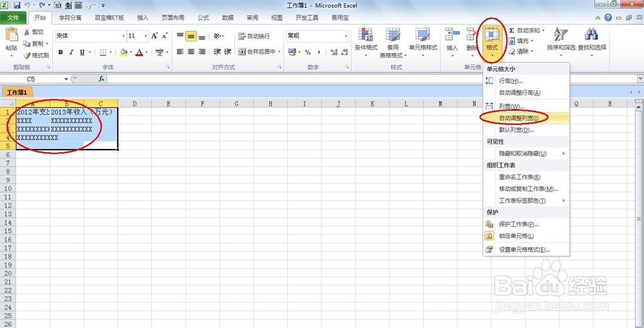The height and width of the screenshot is (328, 644).
Task: Expand the Copy (复制) dropdown arrow
Action: click(x=47, y=44)
